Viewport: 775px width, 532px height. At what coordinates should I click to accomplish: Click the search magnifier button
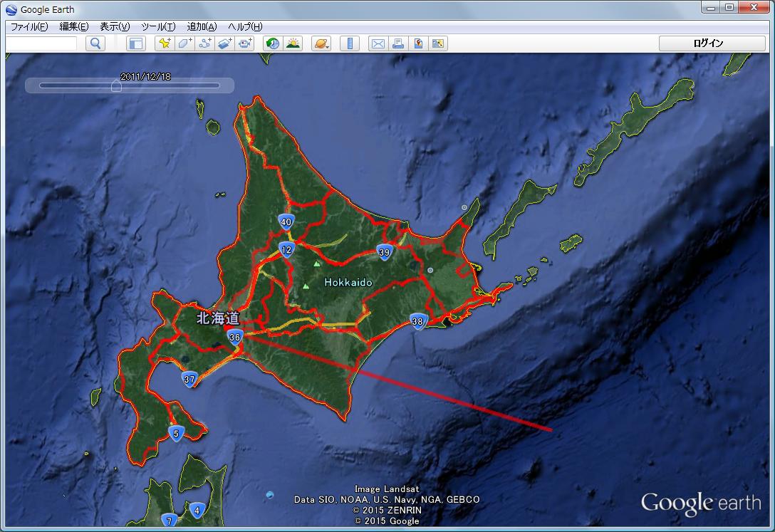pyautogui.click(x=95, y=43)
